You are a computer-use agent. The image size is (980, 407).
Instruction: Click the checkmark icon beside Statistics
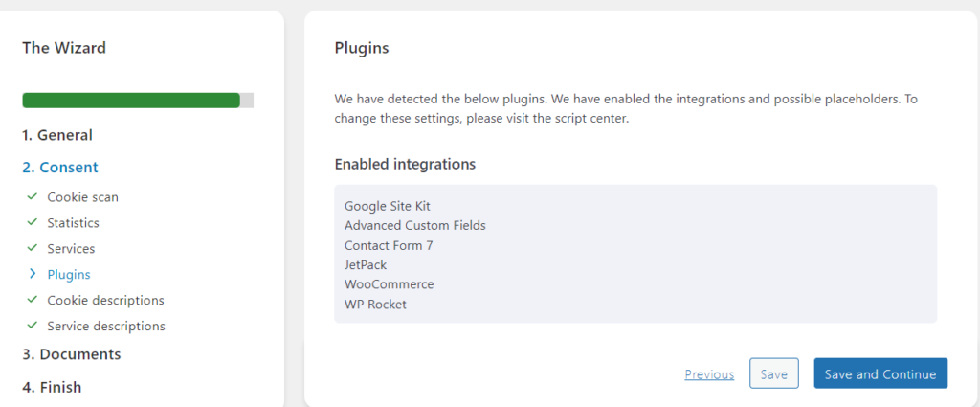(33, 223)
